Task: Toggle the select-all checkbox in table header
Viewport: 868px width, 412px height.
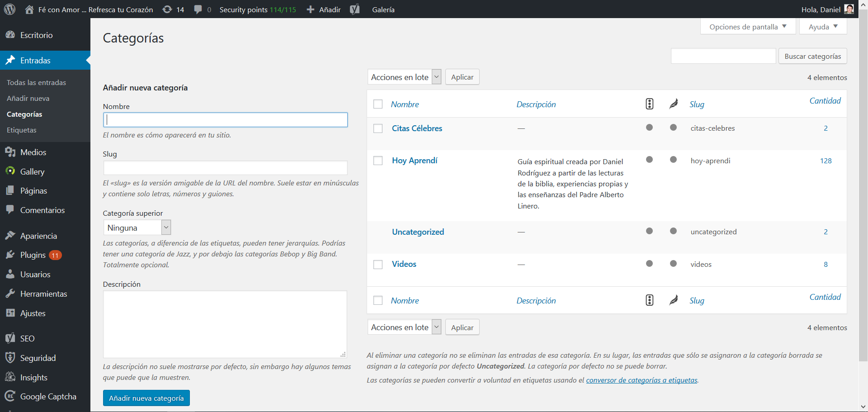Action: tap(378, 104)
